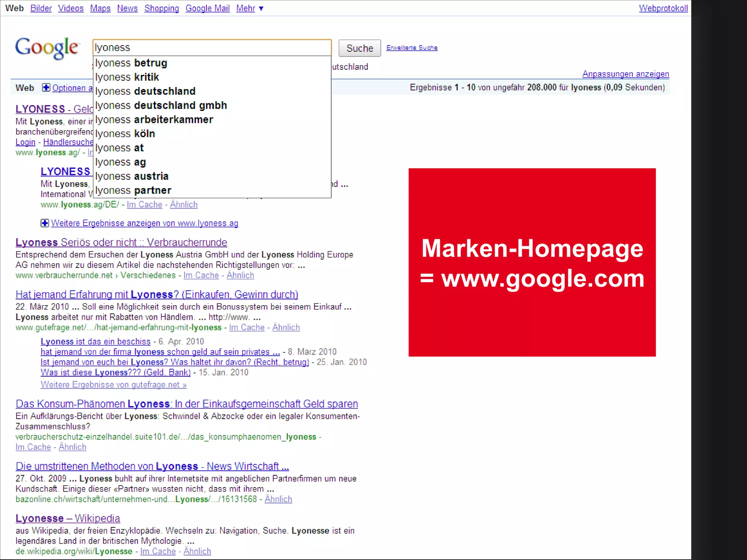Switch to Maps
Screen dimensions: 747x560
tap(100, 8)
